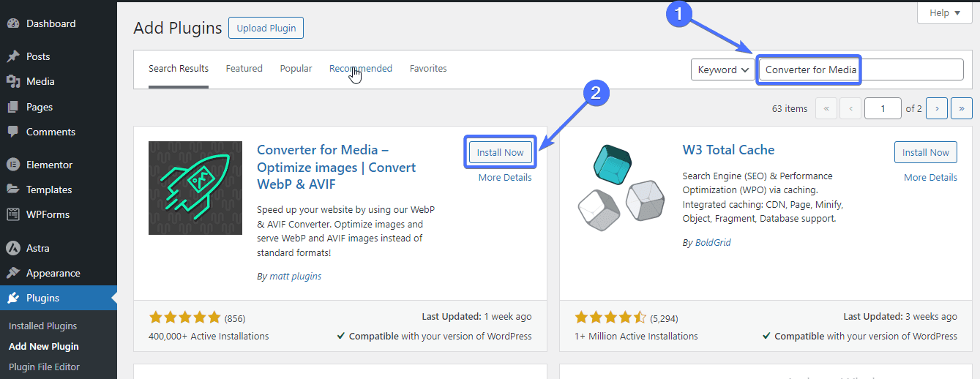980x379 pixels.
Task: Switch to the Featured tab
Action: [244, 69]
